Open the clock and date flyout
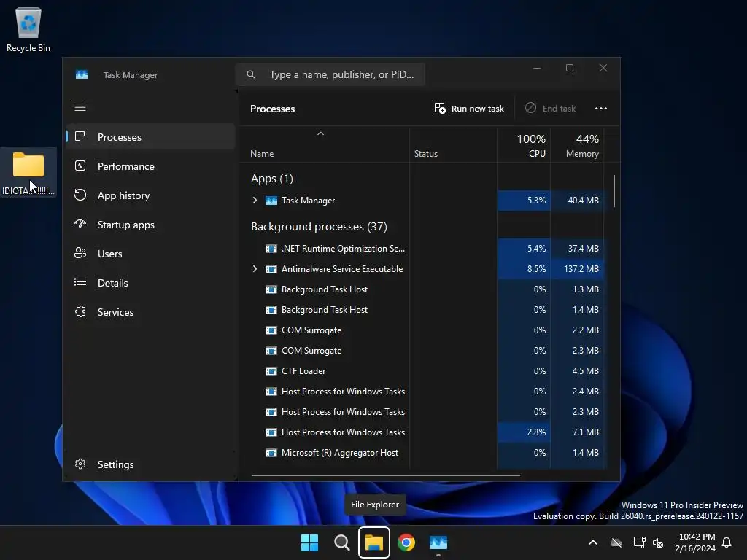 click(x=695, y=542)
